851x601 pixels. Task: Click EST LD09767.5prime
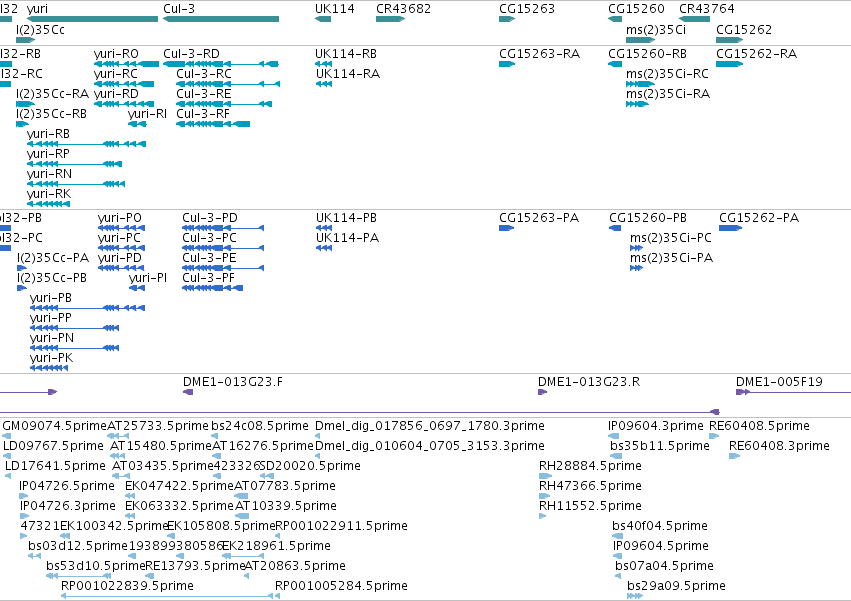(x=7, y=456)
